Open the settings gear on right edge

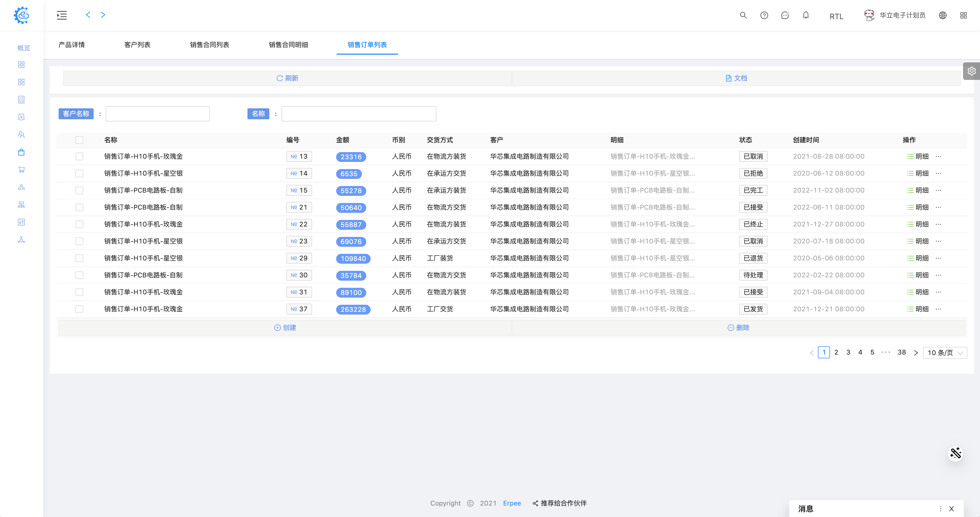[x=971, y=71]
